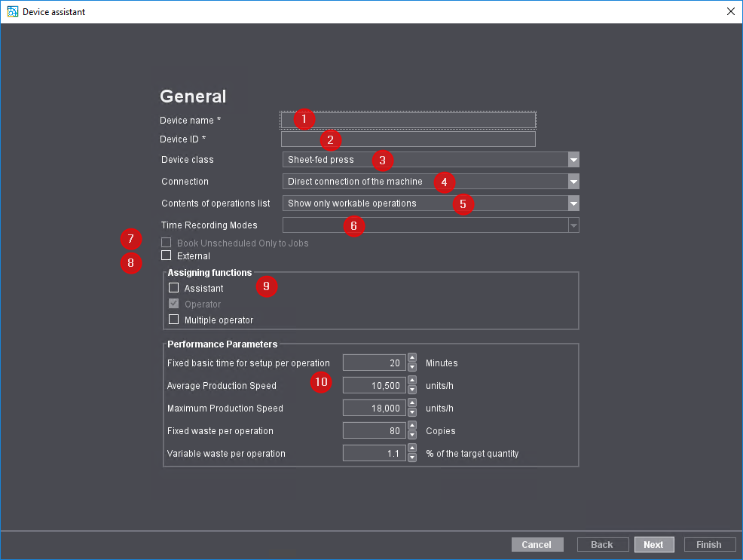The height and width of the screenshot is (560, 743).
Task: Click the Back button
Action: [x=602, y=544]
